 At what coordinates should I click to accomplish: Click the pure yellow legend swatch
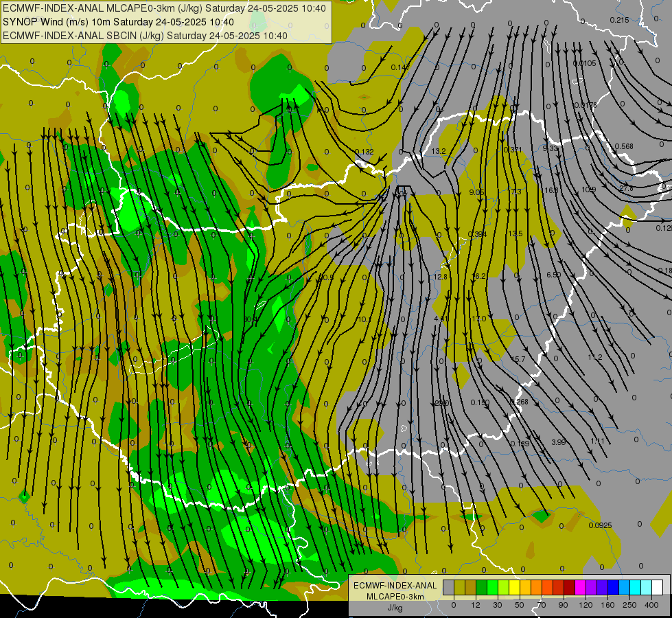click(515, 587)
